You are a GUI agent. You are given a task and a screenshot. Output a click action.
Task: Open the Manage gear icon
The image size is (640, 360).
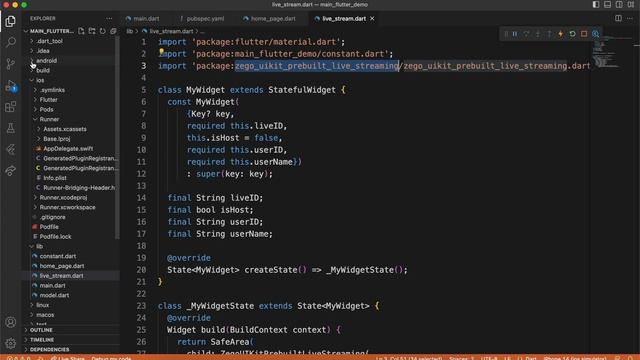pyautogui.click(x=11, y=343)
